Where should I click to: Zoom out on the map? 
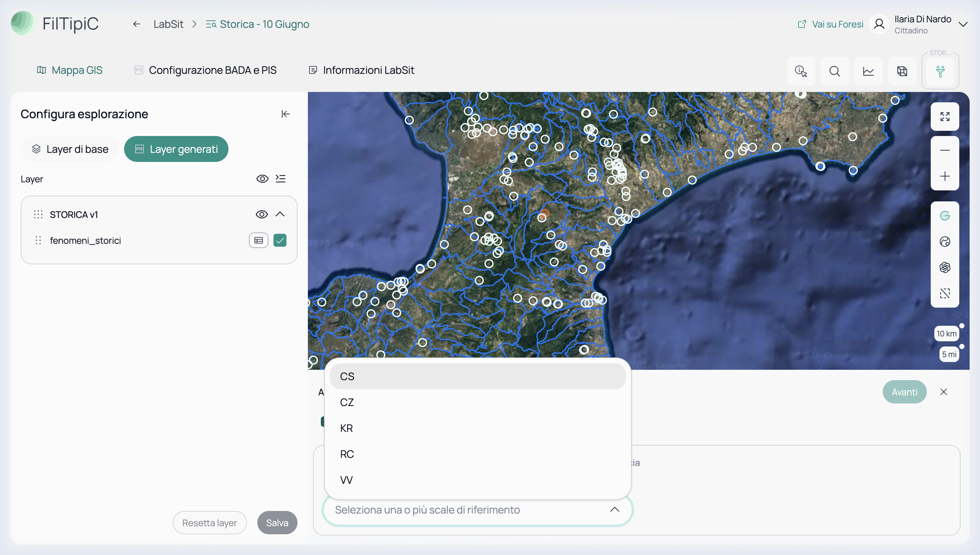click(x=945, y=150)
